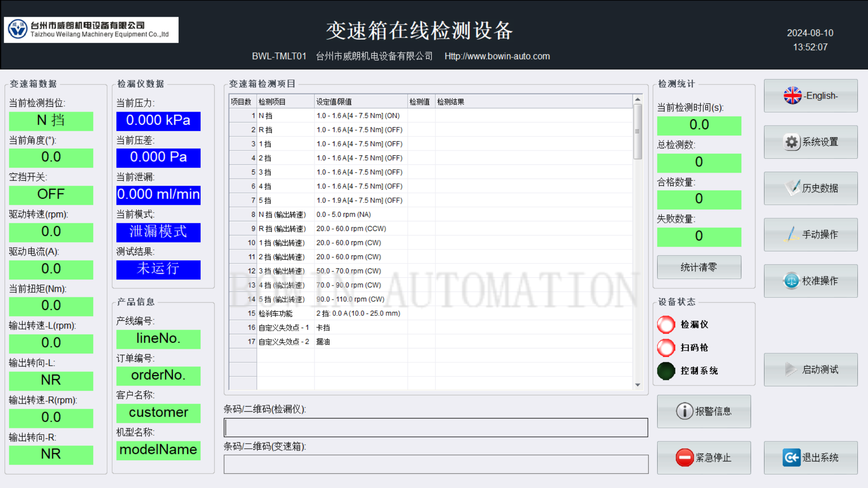The width and height of the screenshot is (868, 488).
Task: Click the 检测值 column header
Action: [x=421, y=102]
